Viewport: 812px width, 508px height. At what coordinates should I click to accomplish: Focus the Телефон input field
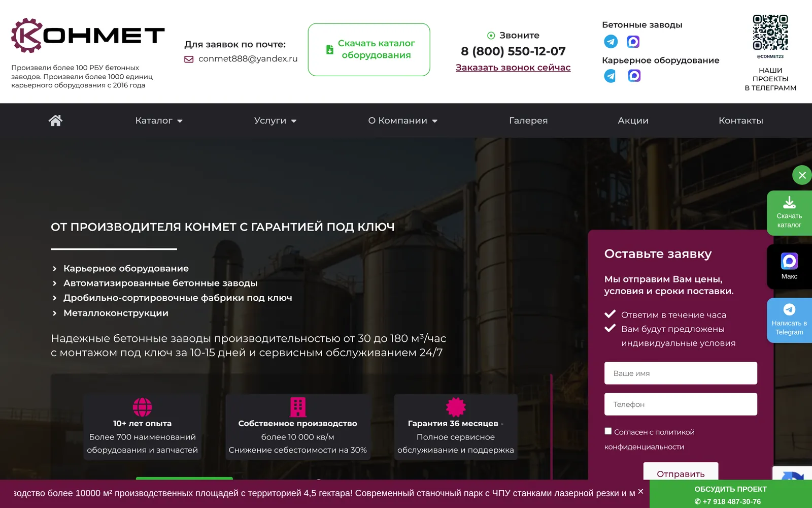pyautogui.click(x=681, y=404)
